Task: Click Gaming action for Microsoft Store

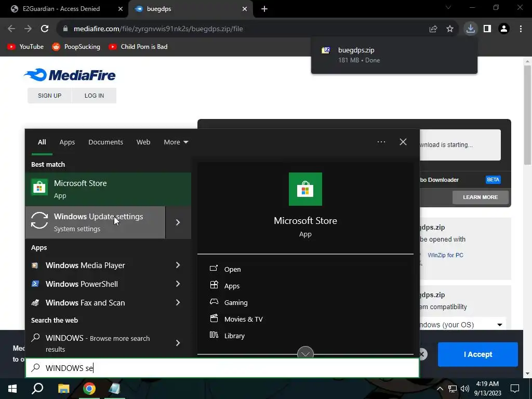Action: point(235,302)
